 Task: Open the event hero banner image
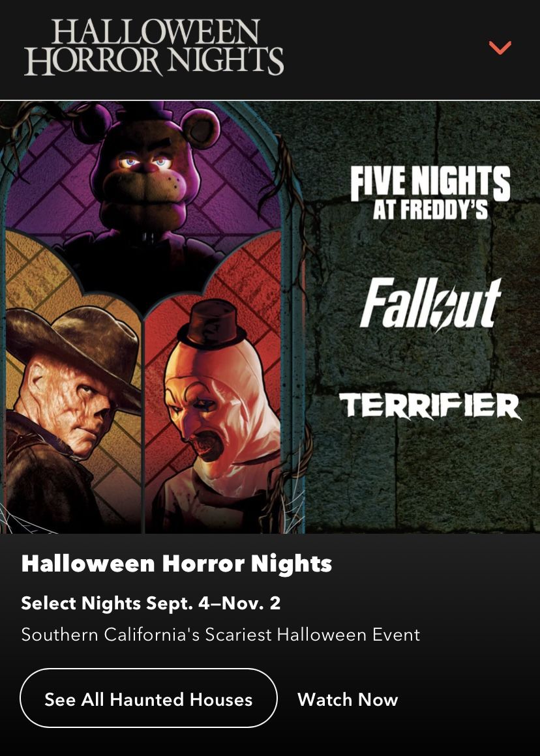coord(270,317)
